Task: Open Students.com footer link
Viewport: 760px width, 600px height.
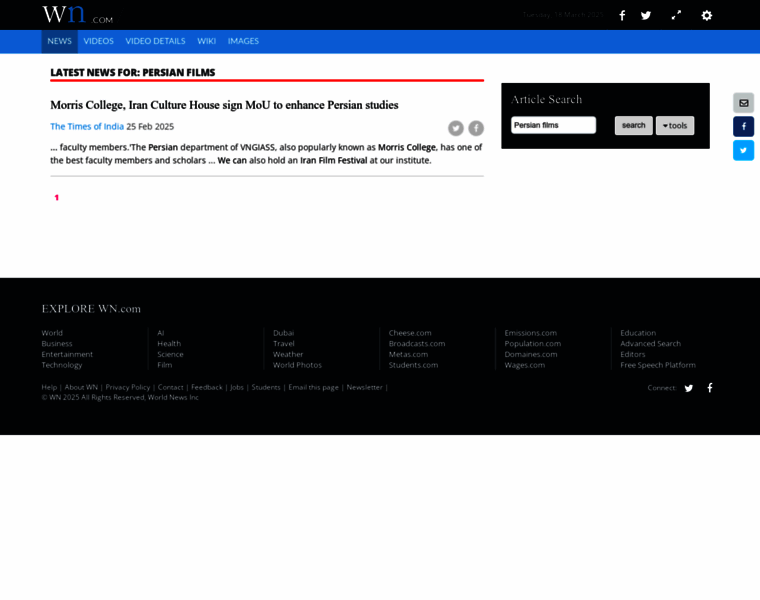Action: pyautogui.click(x=413, y=365)
